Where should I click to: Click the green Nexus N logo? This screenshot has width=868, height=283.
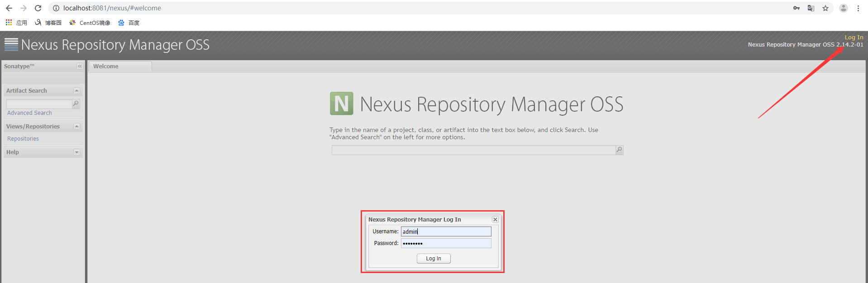pyautogui.click(x=342, y=104)
